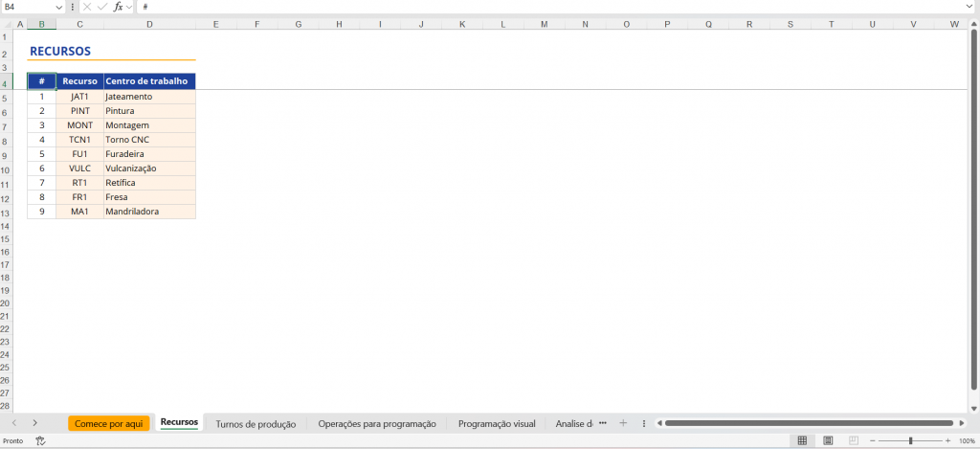
Task: Click the zoom in plus icon
Action: [949, 440]
